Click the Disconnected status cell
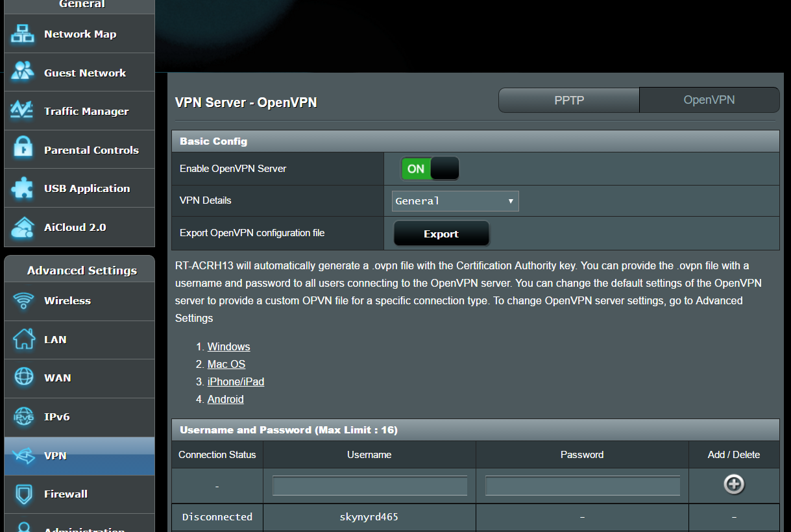The width and height of the screenshot is (791, 532). 217,517
